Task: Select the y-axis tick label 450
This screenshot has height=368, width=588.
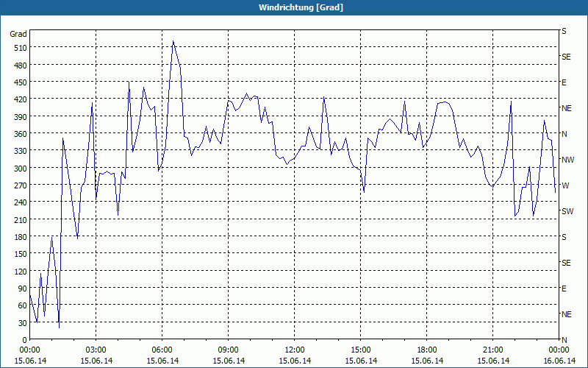Action: pyautogui.click(x=21, y=82)
